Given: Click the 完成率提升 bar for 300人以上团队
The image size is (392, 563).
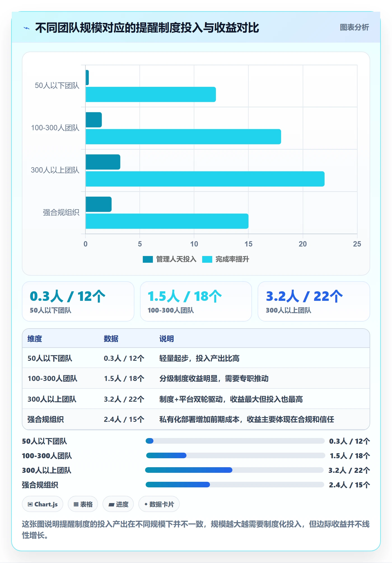Looking at the screenshot, I should tap(205, 179).
